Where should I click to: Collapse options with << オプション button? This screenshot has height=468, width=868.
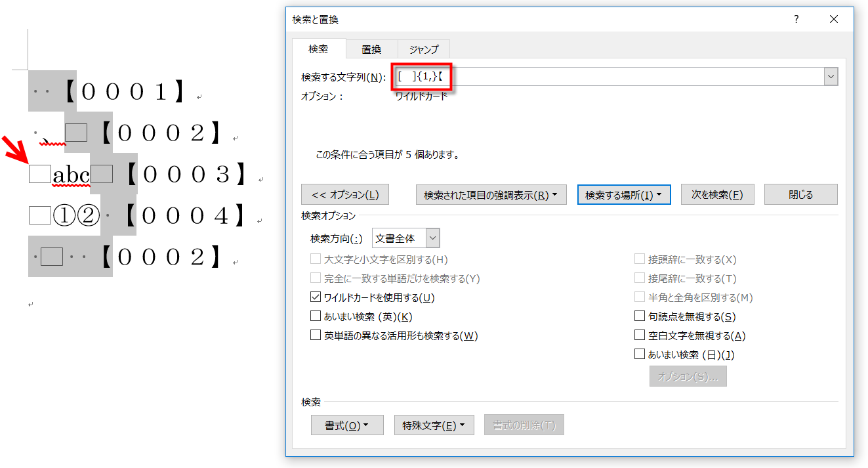(344, 195)
